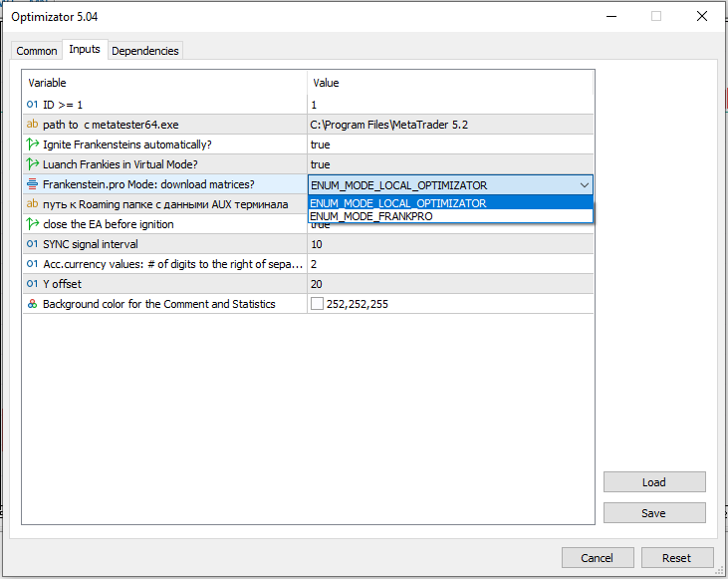Image resolution: width=728 pixels, height=579 pixels.
Task: Select ENUM_MODE_FRANKPRO from the dropdown list
Action: (371, 216)
